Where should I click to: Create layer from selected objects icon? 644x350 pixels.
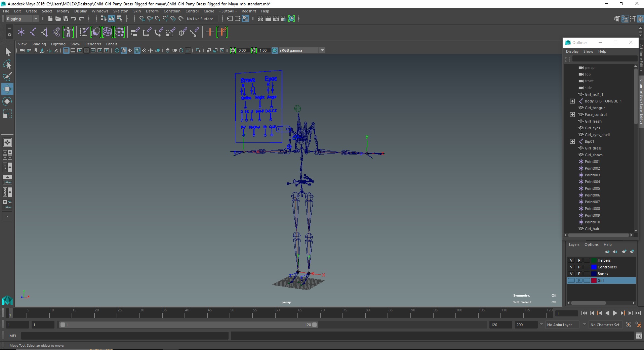click(632, 252)
